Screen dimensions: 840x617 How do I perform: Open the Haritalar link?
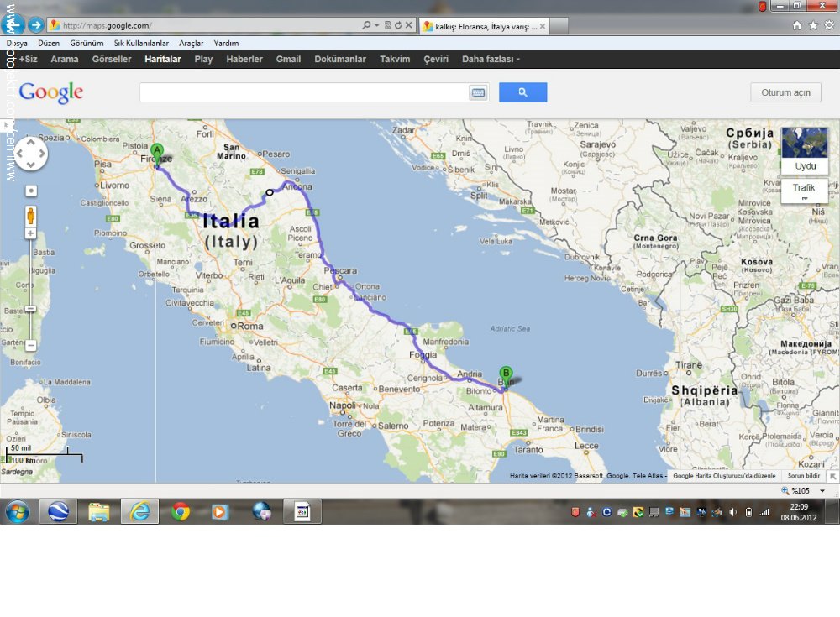(163, 59)
